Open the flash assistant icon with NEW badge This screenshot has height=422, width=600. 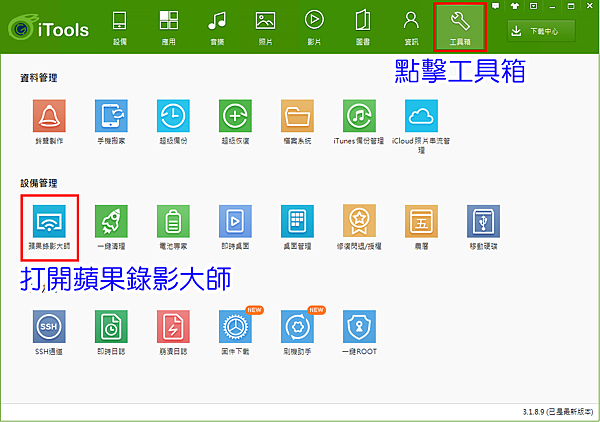click(x=297, y=326)
